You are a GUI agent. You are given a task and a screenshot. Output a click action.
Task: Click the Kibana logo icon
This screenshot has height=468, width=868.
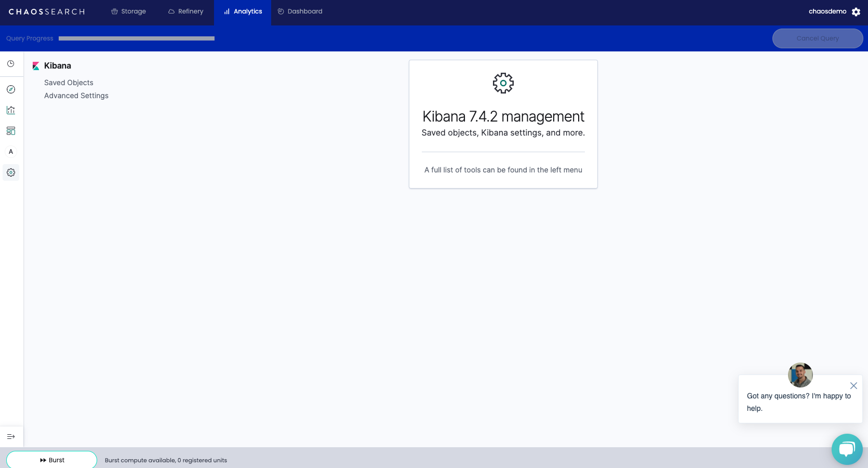coord(36,66)
